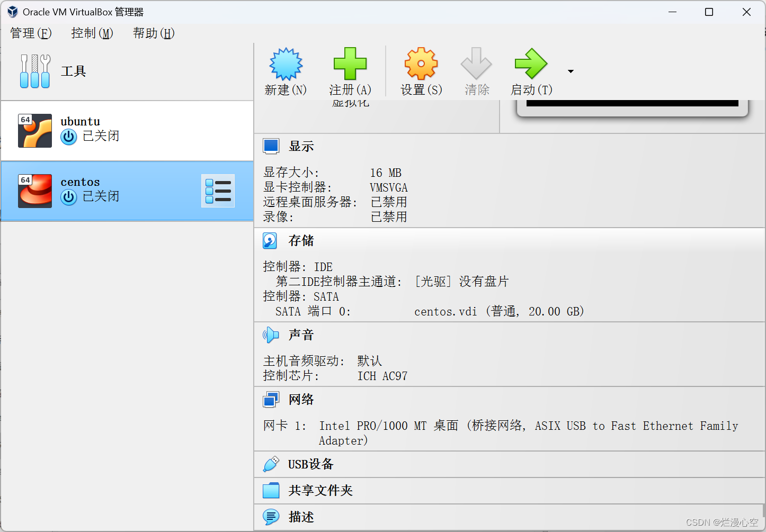This screenshot has height=532, width=766.
Task: Click centos.vdi disk entry
Action: [500, 311]
